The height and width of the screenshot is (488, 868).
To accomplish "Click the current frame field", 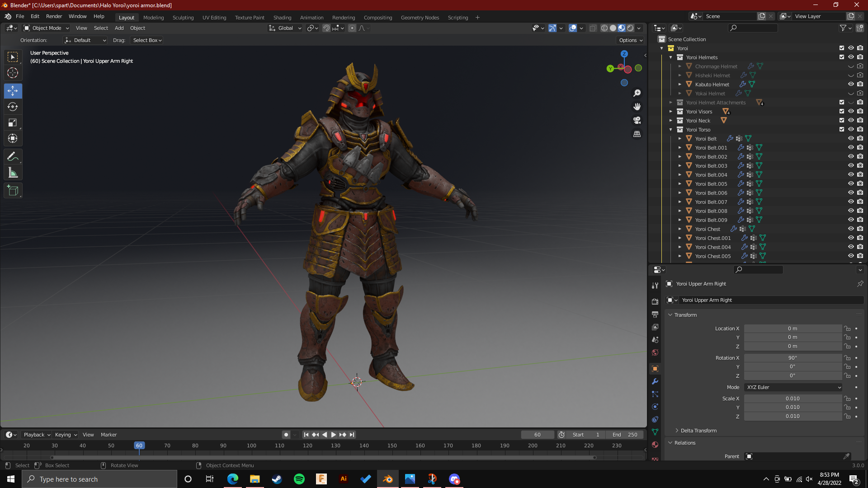I will click(537, 435).
